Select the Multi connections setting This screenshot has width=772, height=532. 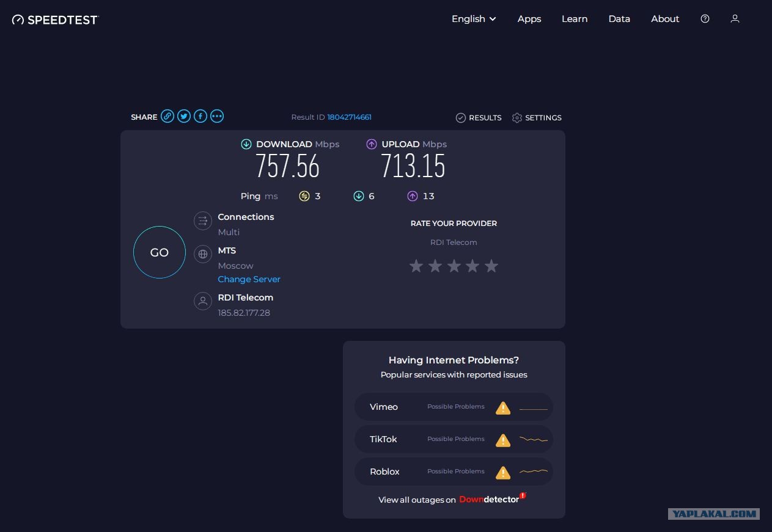[229, 232]
